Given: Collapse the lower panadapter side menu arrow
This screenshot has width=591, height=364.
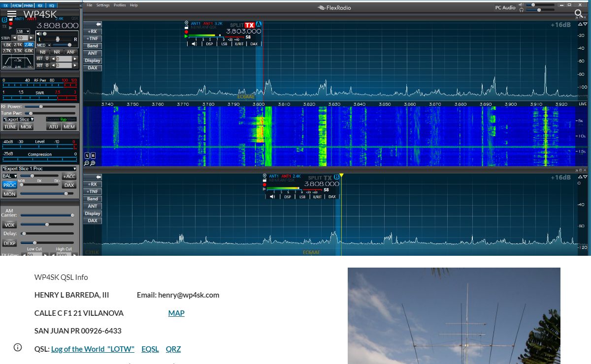Looking at the screenshot, I should pyautogui.click(x=98, y=177).
